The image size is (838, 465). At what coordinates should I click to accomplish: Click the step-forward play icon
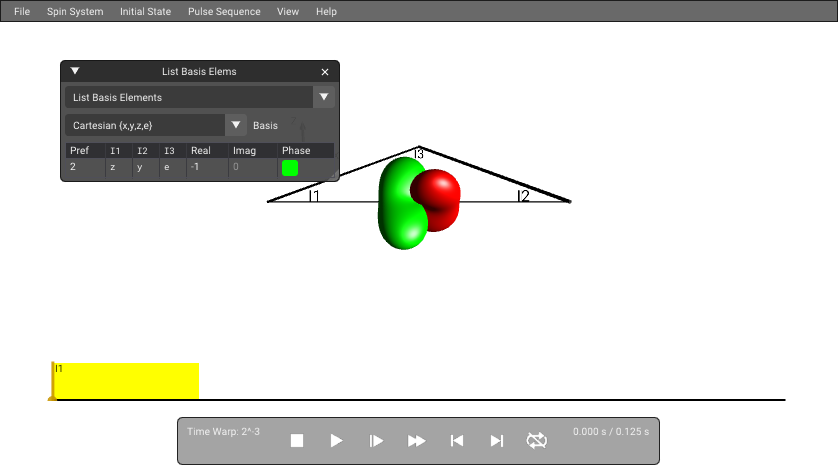pyautogui.click(x=376, y=440)
